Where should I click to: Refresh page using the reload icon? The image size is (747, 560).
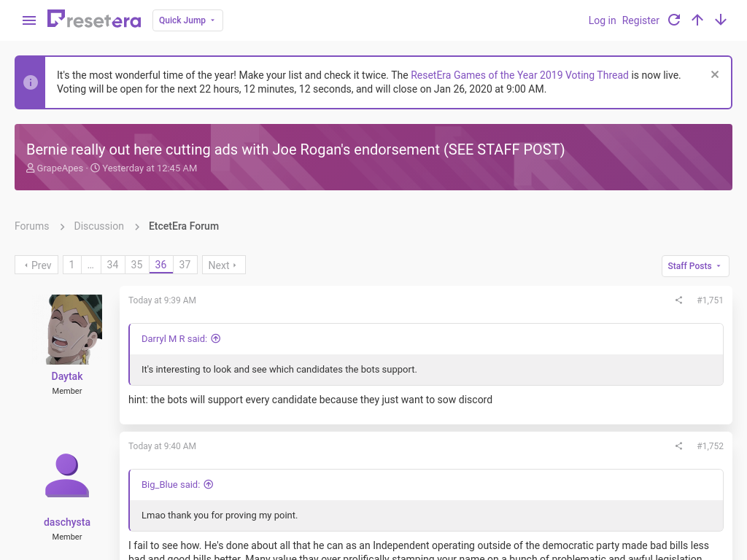point(673,20)
